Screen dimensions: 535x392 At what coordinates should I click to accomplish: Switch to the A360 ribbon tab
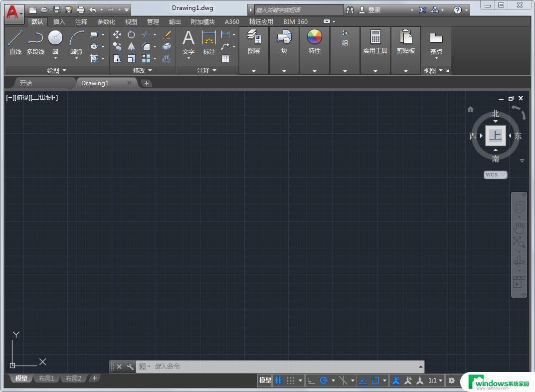232,22
